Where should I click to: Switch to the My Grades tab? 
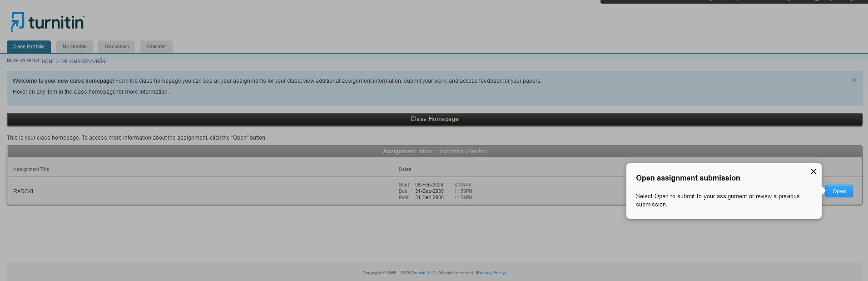point(74,46)
